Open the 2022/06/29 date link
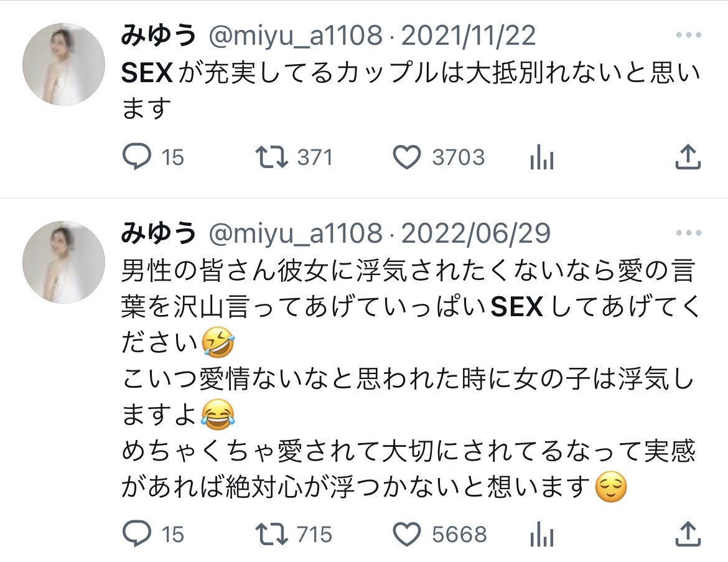This screenshot has height=562, width=728. [476, 233]
